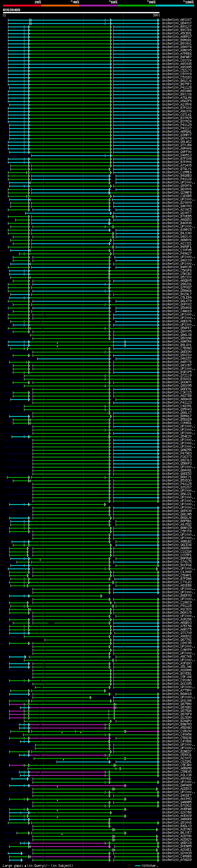Open UniRef100_Q3HRY7 entry
Viewport: 197px width, 868px height.
click(177, 135)
